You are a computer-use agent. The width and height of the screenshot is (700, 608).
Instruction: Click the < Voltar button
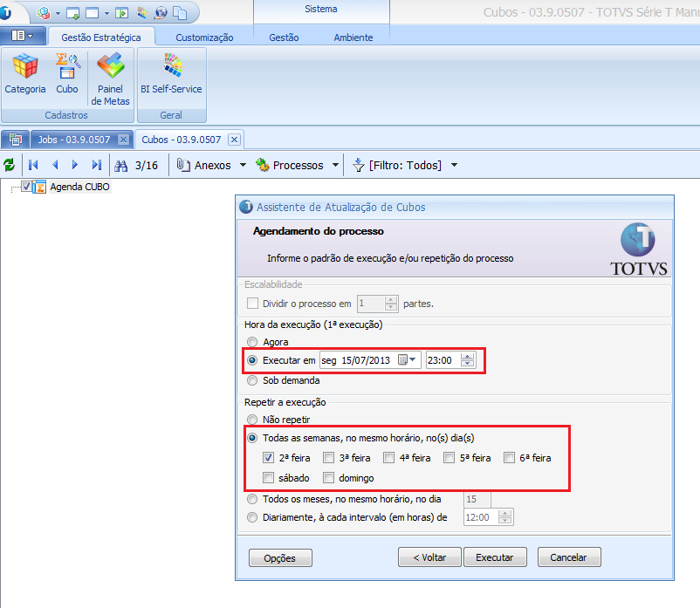[429, 557]
